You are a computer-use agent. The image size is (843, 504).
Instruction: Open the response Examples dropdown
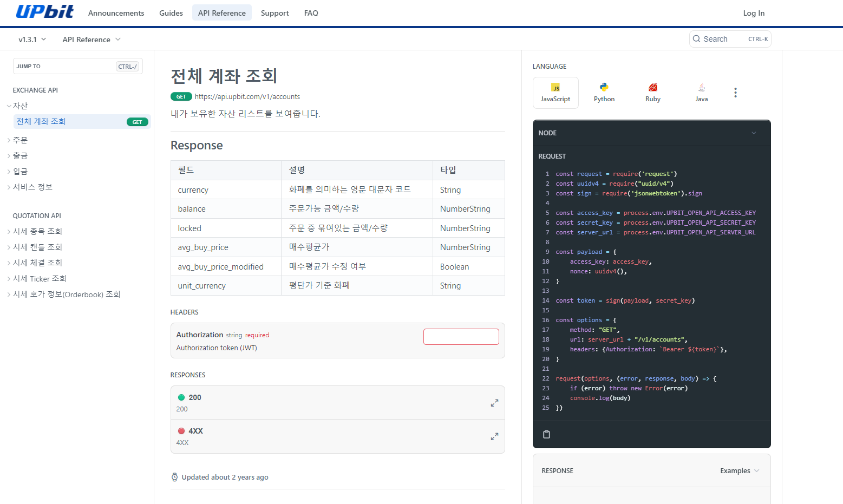click(x=740, y=470)
